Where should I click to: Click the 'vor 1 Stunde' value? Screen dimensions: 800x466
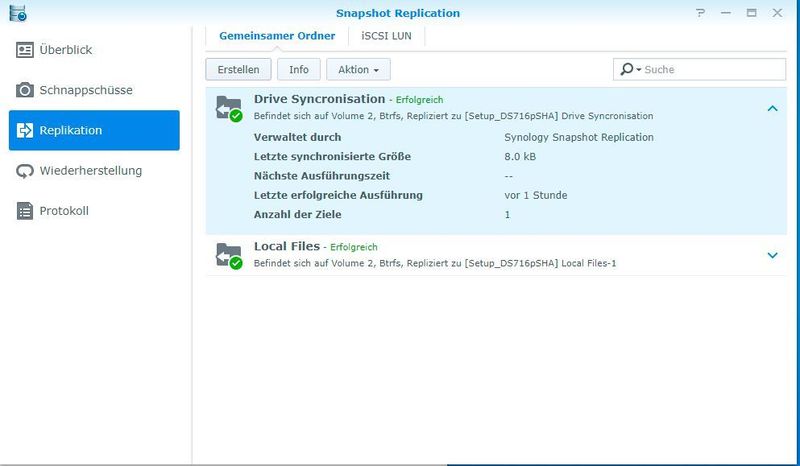click(x=536, y=195)
